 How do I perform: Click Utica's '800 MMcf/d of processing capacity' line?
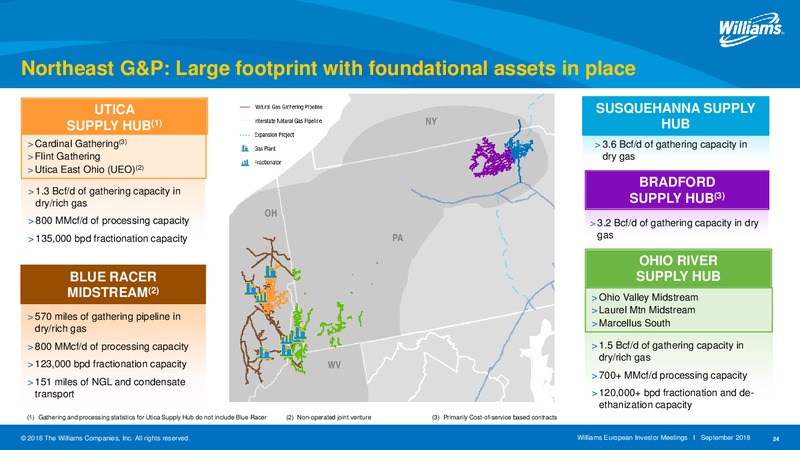108,221
